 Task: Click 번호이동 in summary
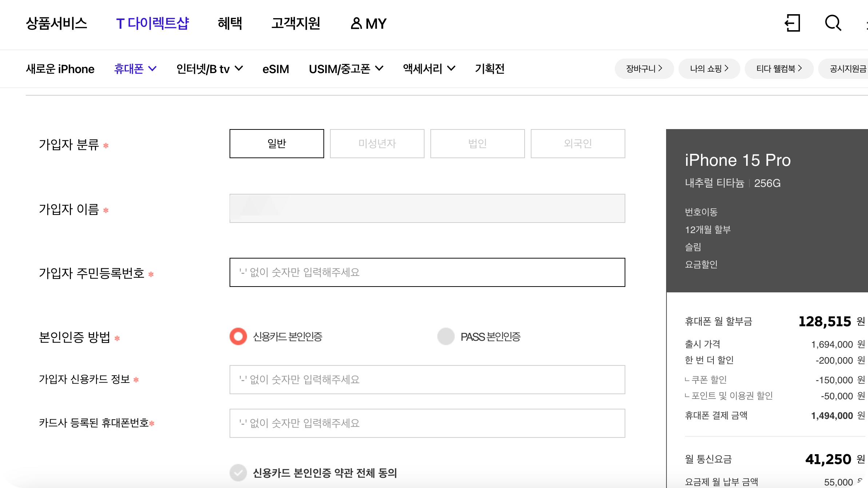[x=701, y=212]
